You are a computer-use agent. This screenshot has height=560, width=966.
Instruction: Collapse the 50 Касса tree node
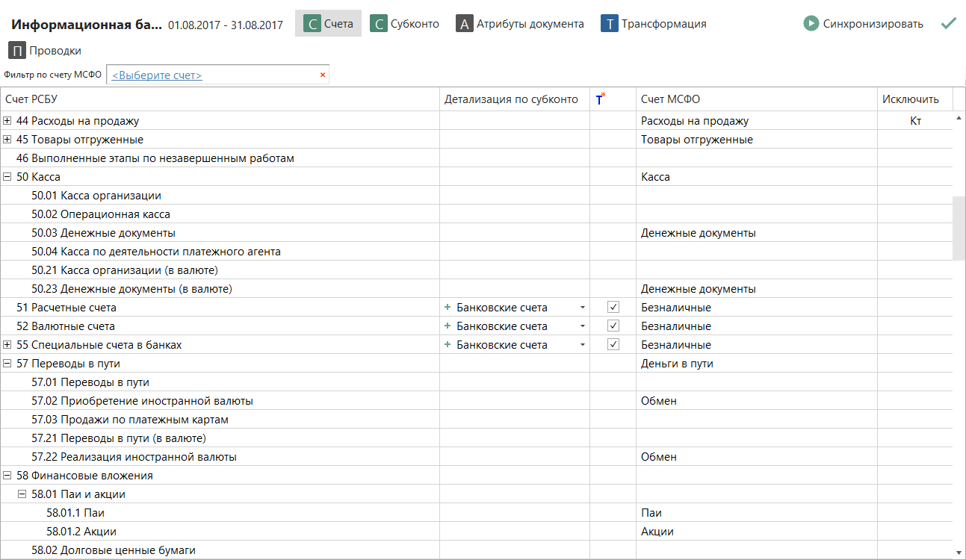(x=7, y=177)
